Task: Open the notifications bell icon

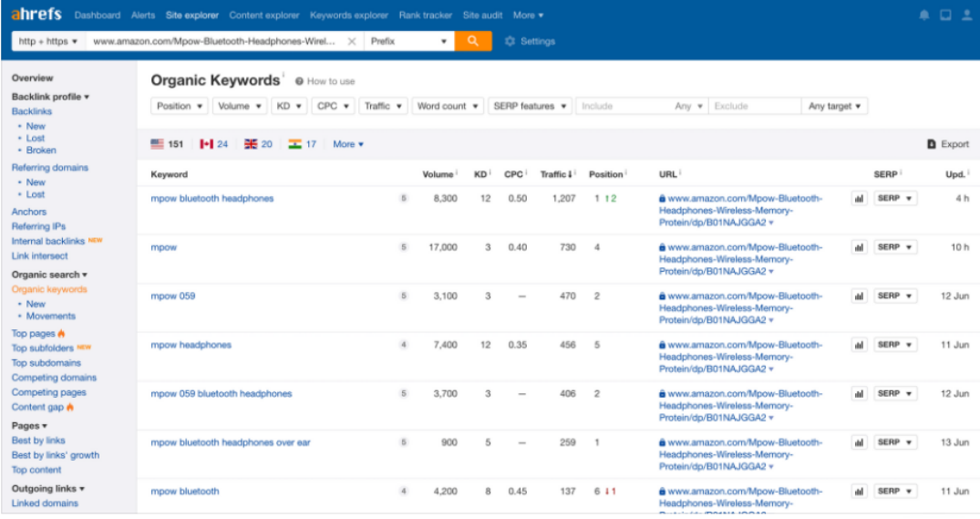Action: tap(923, 15)
